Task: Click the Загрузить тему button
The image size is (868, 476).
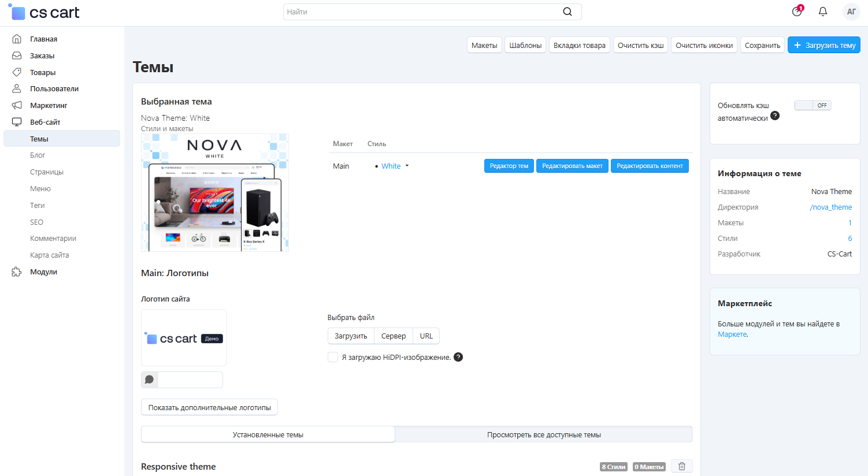Action: coord(824,45)
